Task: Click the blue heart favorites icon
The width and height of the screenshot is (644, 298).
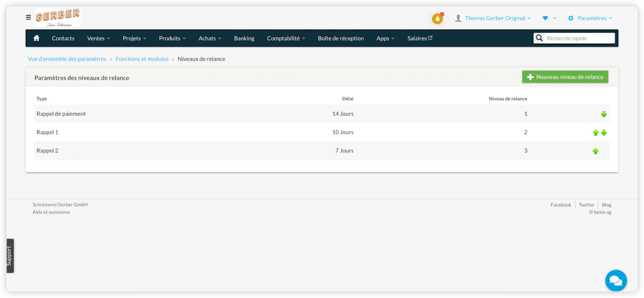Action: click(x=545, y=18)
